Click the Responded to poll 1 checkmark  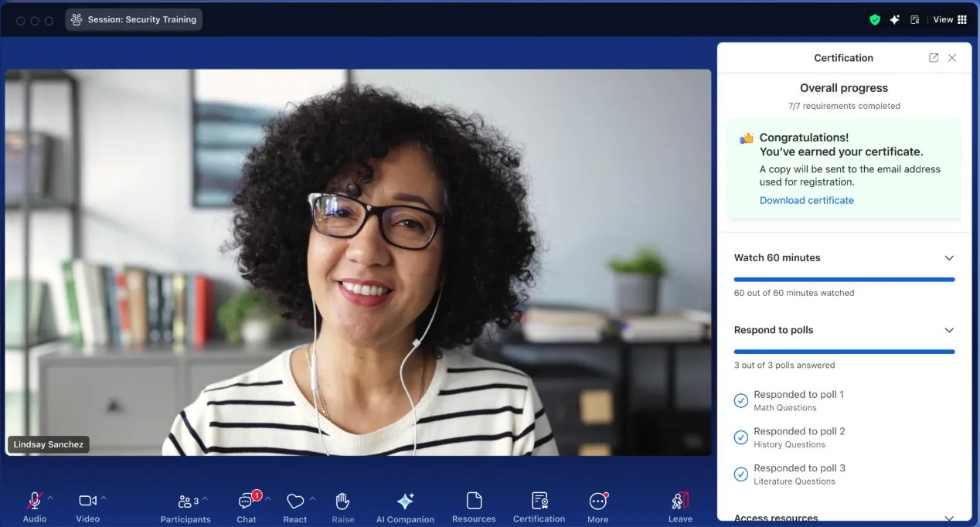[740, 400]
